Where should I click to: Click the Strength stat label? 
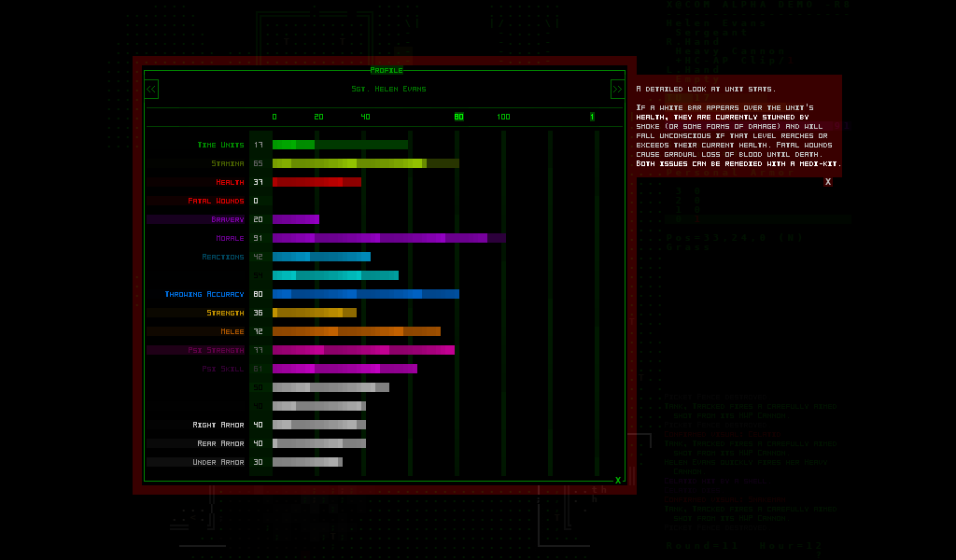pos(226,313)
